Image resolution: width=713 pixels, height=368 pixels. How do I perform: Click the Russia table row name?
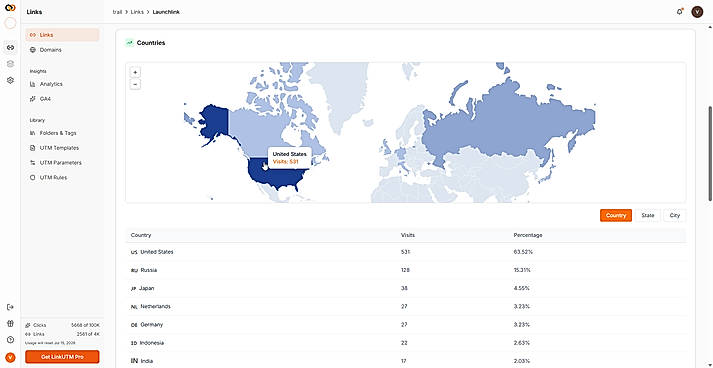149,270
